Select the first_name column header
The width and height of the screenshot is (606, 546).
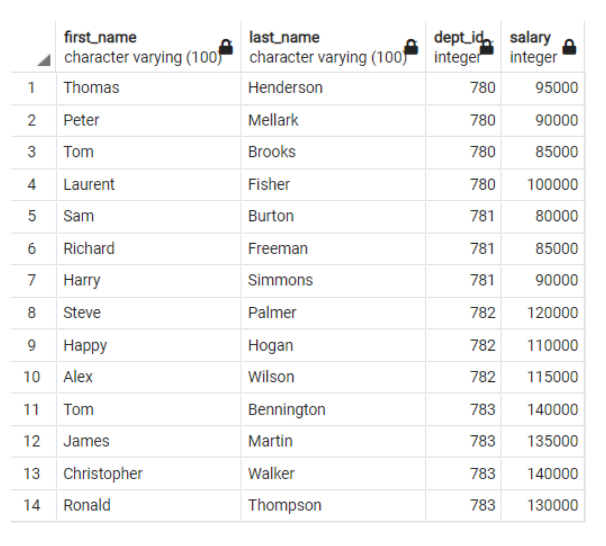(x=140, y=47)
